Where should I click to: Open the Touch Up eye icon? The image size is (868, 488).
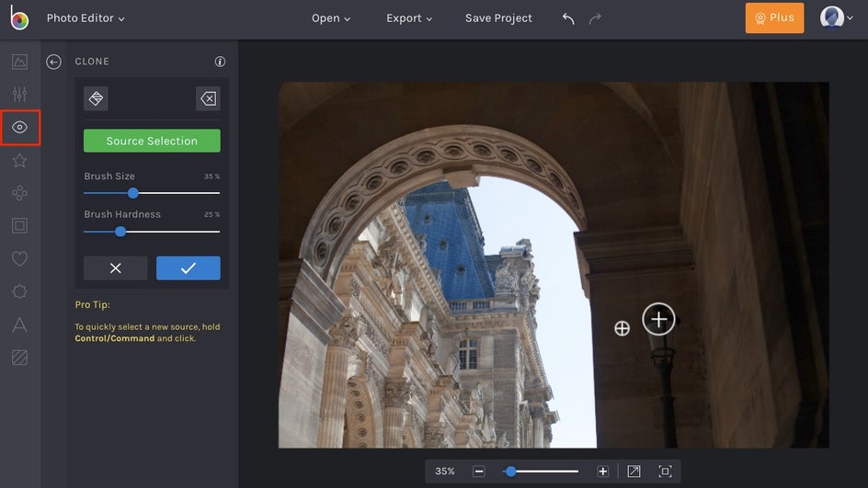(19, 128)
